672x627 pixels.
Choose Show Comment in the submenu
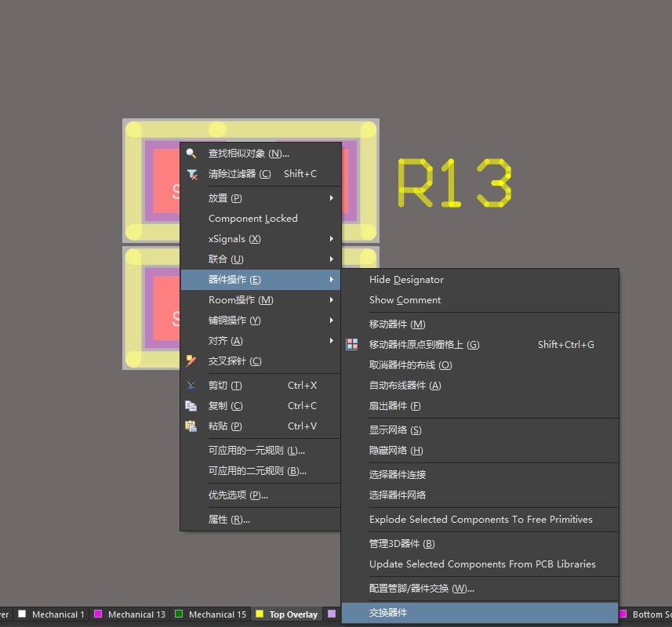click(x=405, y=300)
